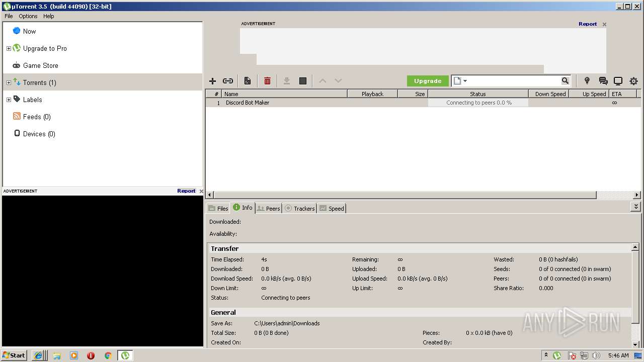This screenshot has height=362, width=644.
Task: Click the system tray volume icon
Action: (596, 355)
